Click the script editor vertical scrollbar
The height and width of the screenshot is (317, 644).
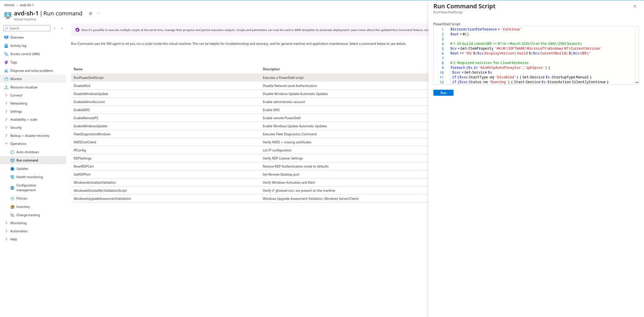[x=637, y=55]
